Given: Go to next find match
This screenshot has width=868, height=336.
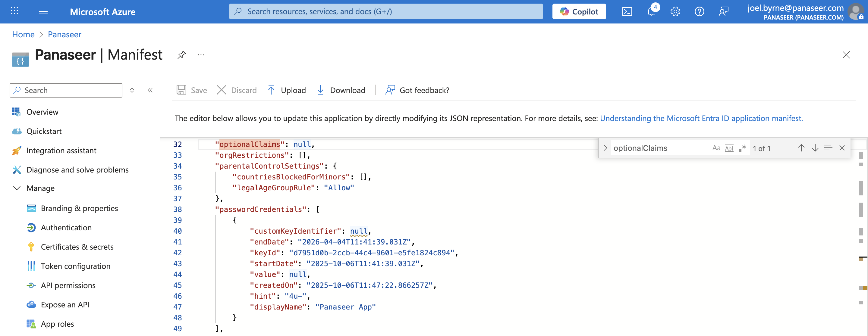Looking at the screenshot, I should [815, 148].
